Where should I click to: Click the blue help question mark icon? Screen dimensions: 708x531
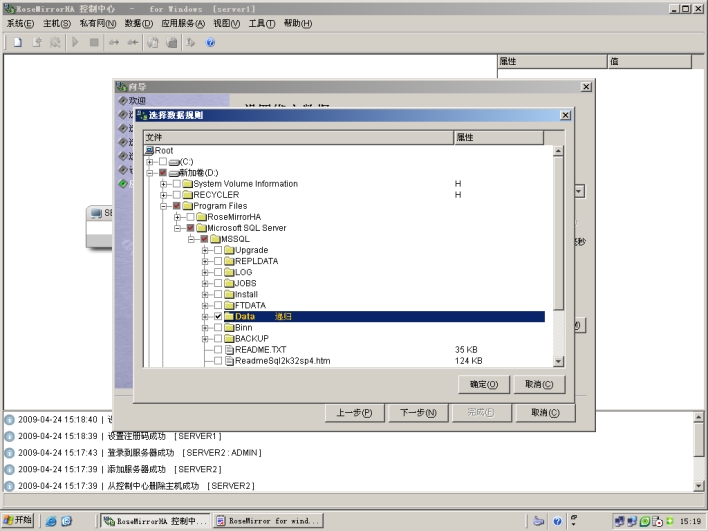(x=210, y=43)
